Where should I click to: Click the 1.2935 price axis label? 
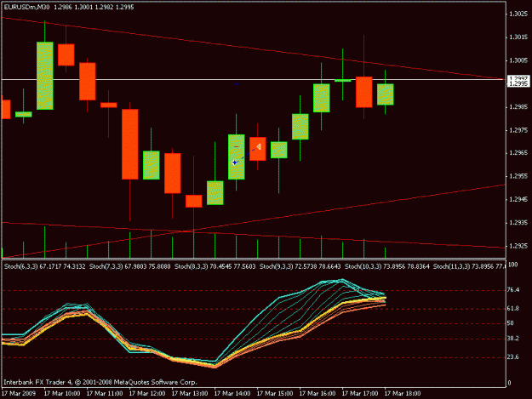(518, 223)
